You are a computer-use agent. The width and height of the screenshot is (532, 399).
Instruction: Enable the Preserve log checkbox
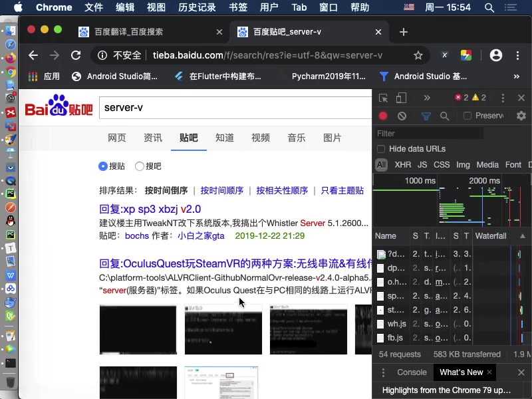tap(467, 114)
